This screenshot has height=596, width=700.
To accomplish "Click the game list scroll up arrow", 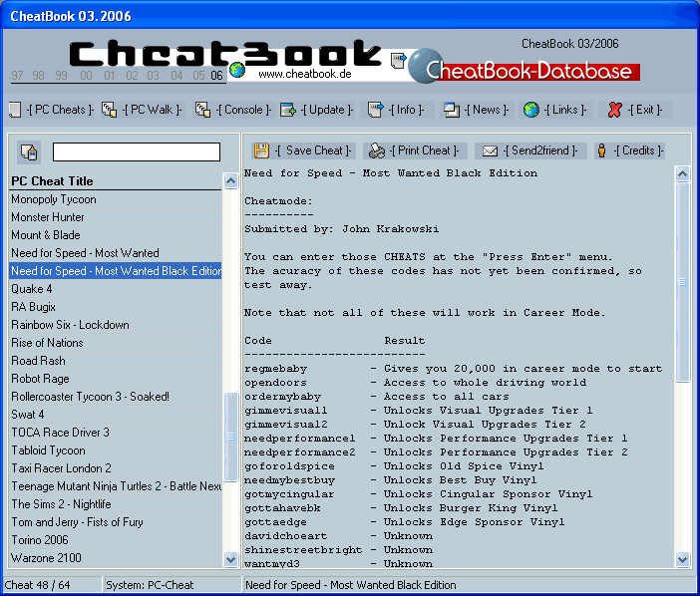I will [x=230, y=180].
